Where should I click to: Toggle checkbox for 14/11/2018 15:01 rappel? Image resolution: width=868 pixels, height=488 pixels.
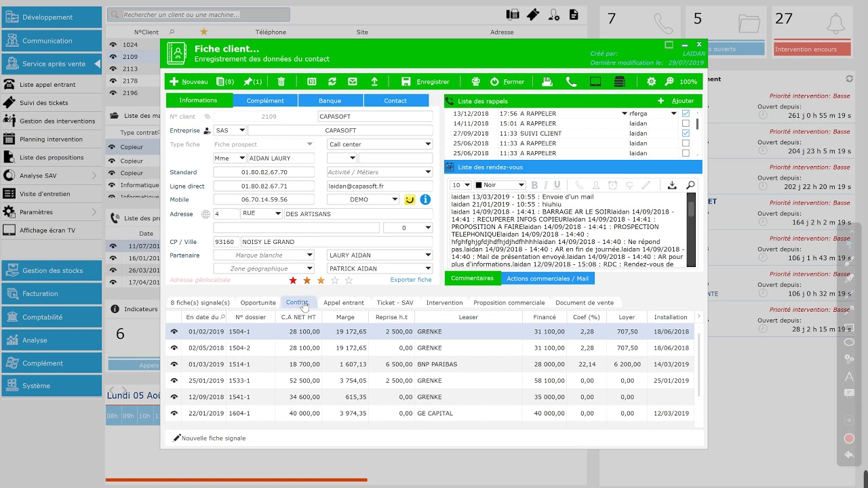click(686, 123)
